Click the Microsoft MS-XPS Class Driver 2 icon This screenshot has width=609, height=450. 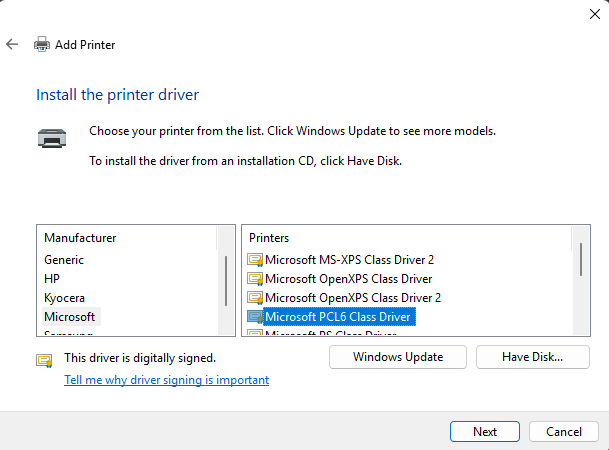255,260
